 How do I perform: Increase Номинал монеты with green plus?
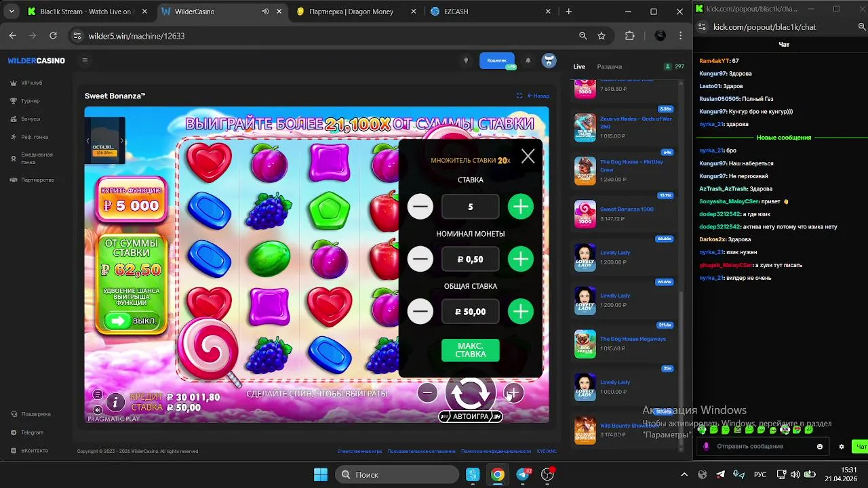[x=521, y=259]
